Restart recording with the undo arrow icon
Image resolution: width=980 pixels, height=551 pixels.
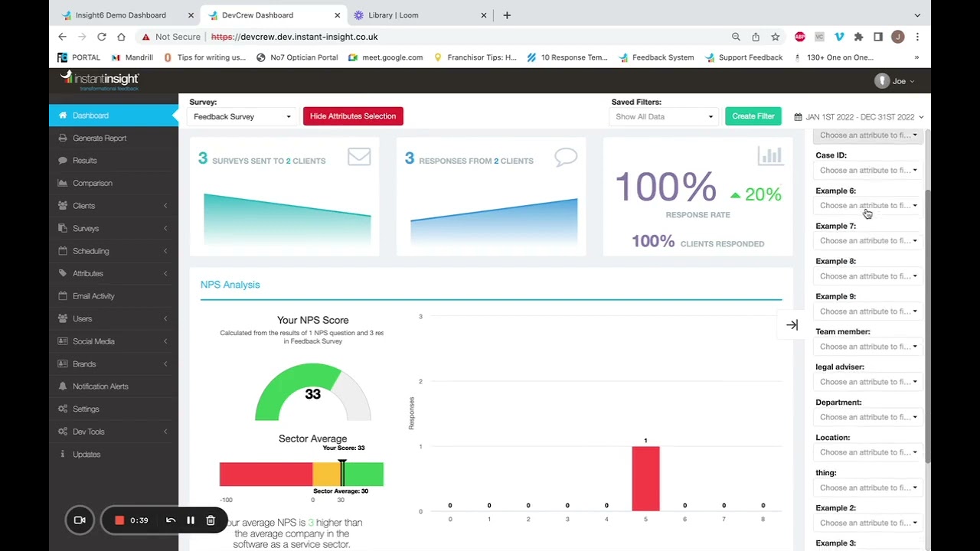[x=171, y=520]
